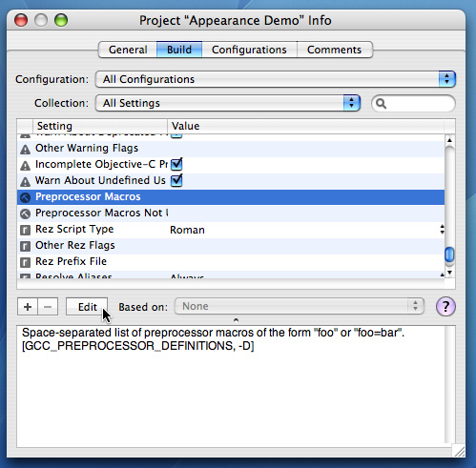The width and height of the screenshot is (476, 468).
Task: Remove the setting with the minus button
Action: pyautogui.click(x=48, y=307)
